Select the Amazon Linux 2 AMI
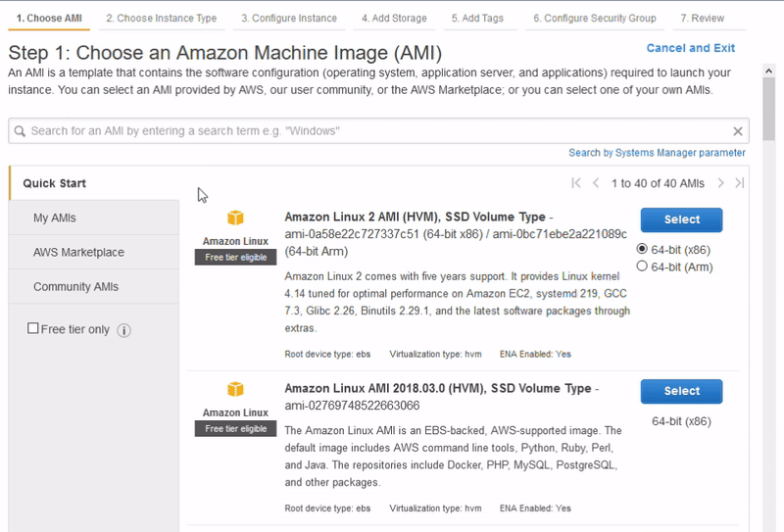The image size is (784, 532). click(681, 219)
